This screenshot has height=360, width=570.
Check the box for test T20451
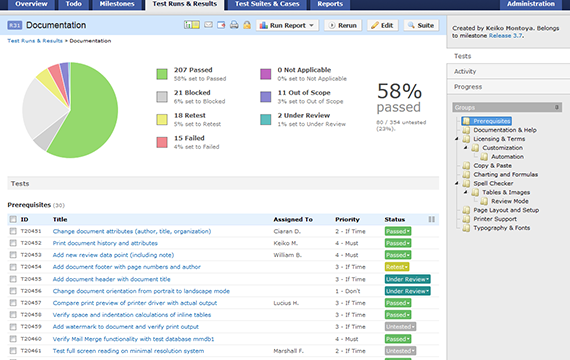(13, 231)
